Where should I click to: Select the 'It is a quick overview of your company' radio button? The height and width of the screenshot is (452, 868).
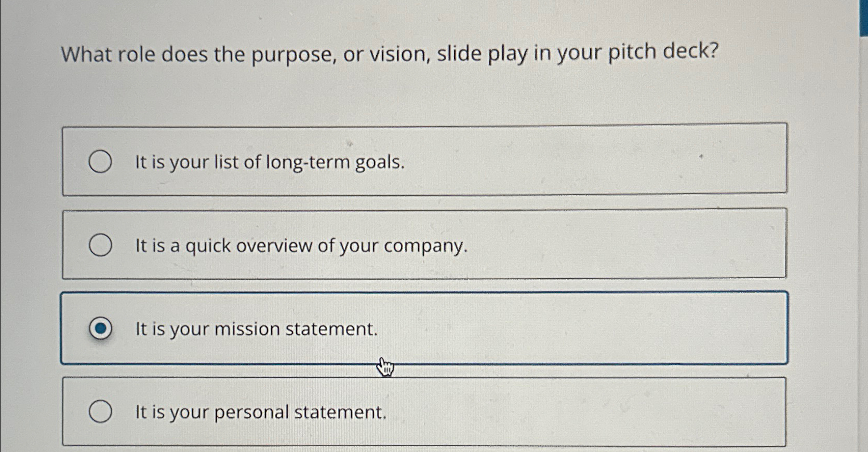coord(101,245)
